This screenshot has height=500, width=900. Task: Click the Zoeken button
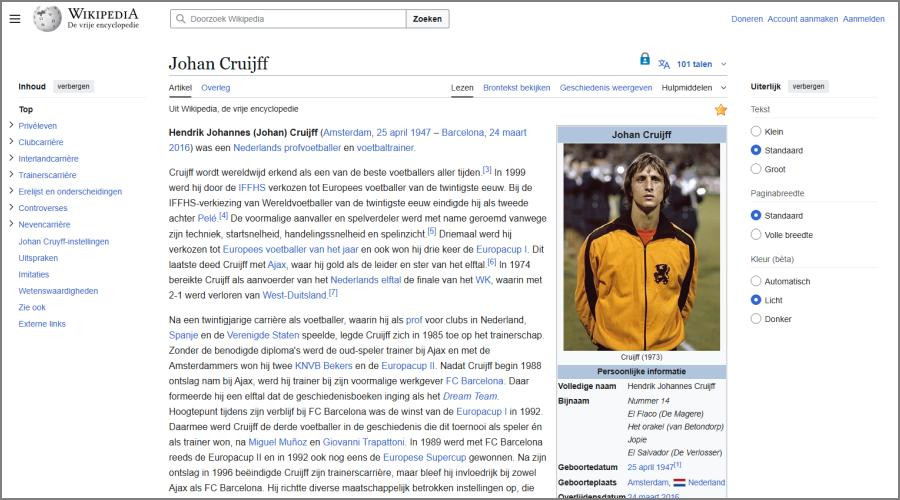(428, 19)
